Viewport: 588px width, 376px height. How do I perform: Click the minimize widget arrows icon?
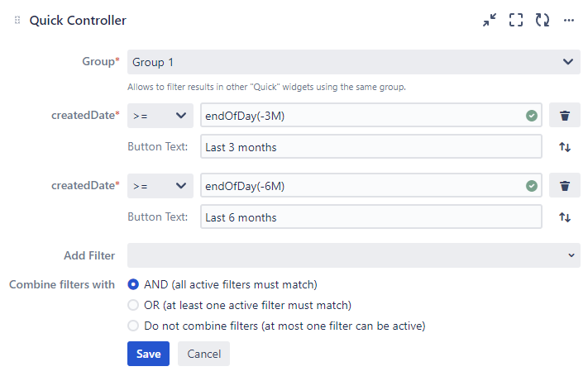490,20
